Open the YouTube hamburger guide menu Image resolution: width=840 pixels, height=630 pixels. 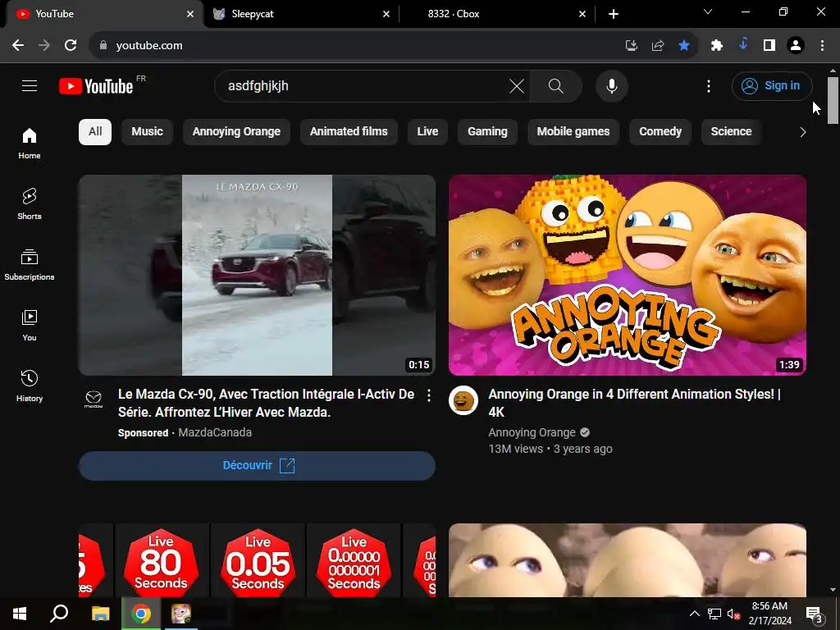(x=30, y=85)
